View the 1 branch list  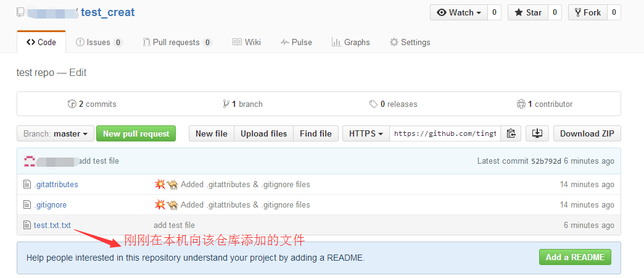242,104
